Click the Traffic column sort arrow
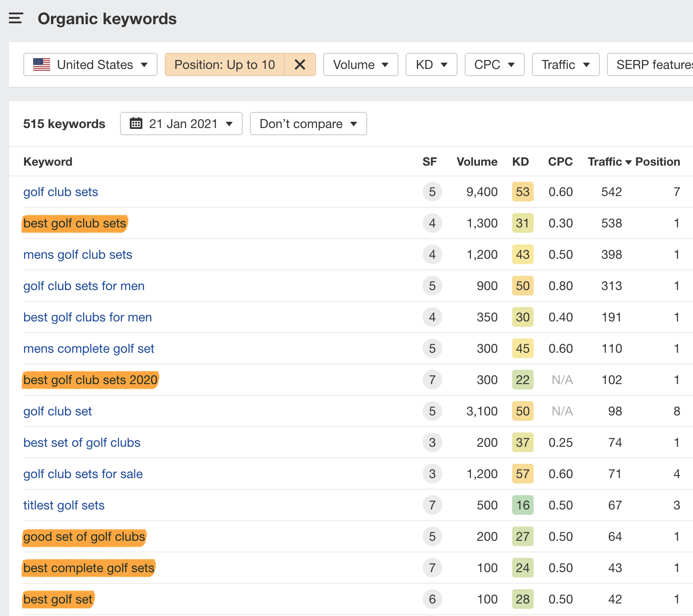This screenshot has width=693, height=616. 629,162
